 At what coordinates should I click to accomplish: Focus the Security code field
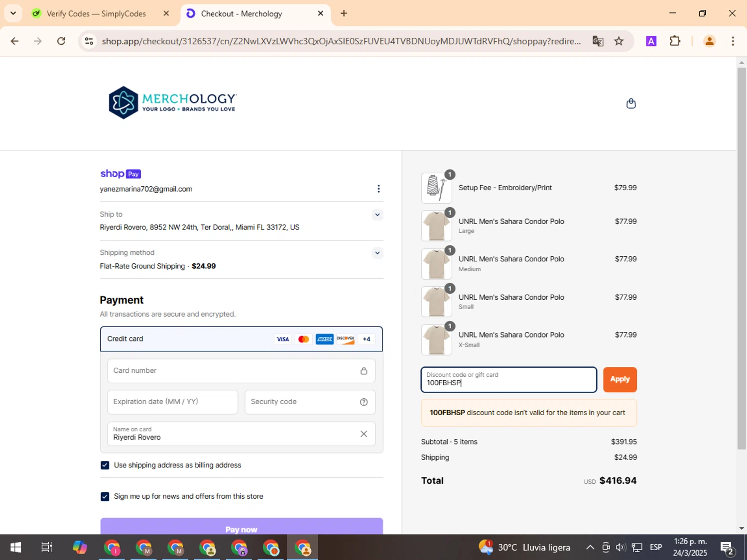(310, 402)
